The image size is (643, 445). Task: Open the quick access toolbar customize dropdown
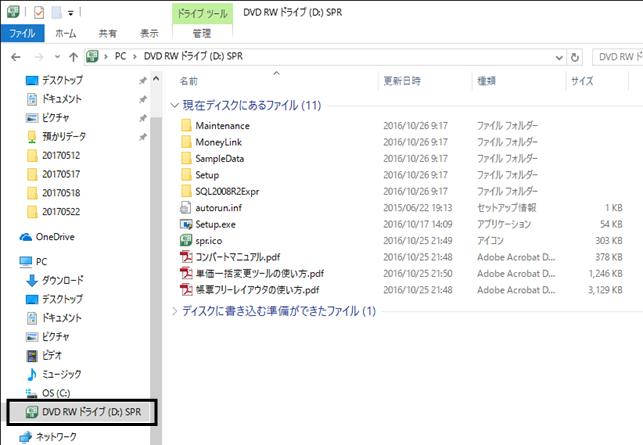click(71, 13)
